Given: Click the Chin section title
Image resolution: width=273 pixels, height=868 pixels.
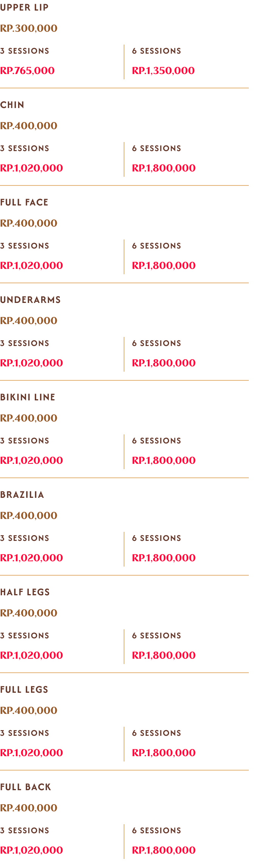Looking at the screenshot, I should pos(12,105).
